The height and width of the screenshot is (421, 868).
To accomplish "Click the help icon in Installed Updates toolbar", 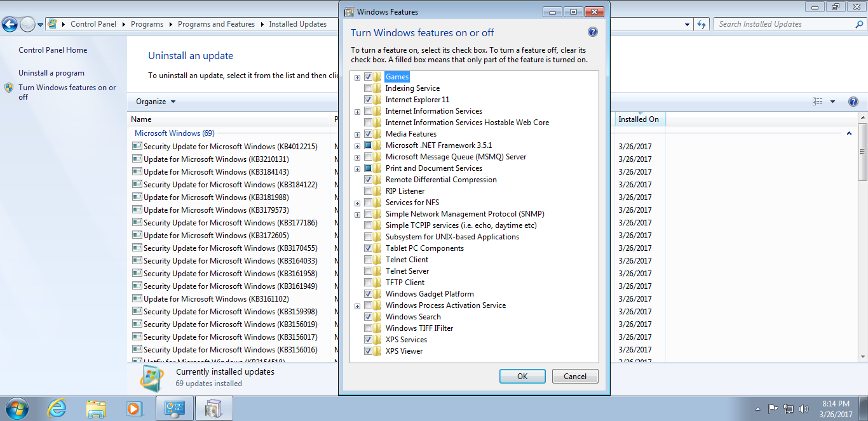I will click(x=853, y=102).
